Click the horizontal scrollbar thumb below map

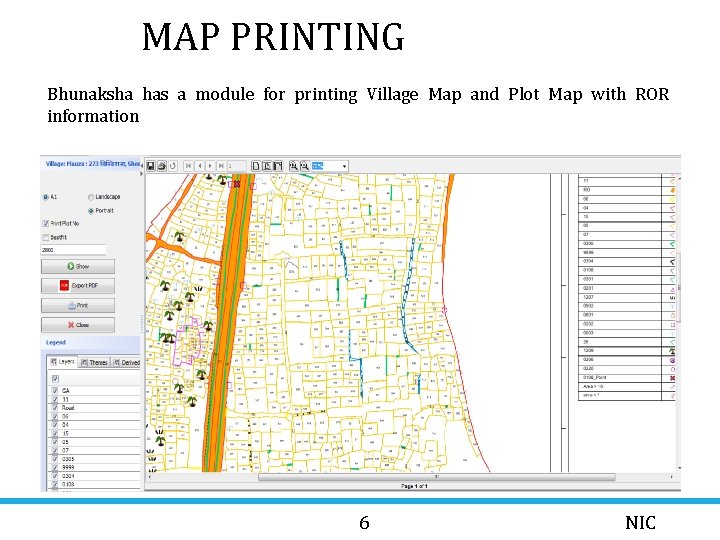[x=436, y=477]
